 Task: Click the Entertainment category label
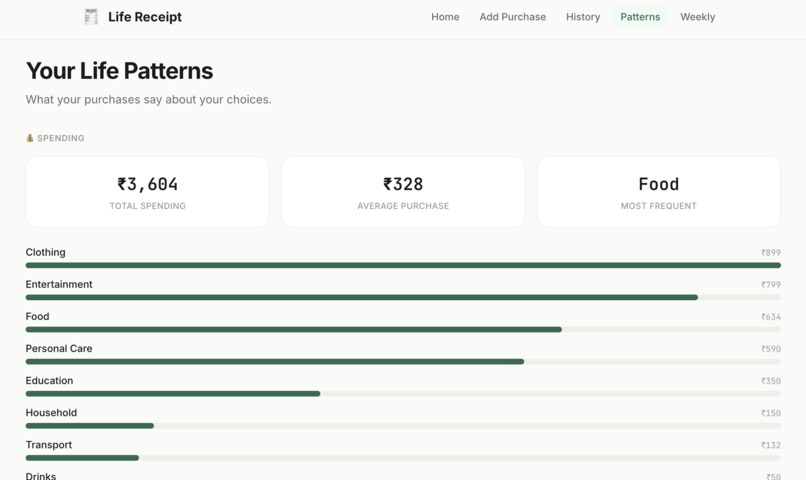(x=59, y=284)
